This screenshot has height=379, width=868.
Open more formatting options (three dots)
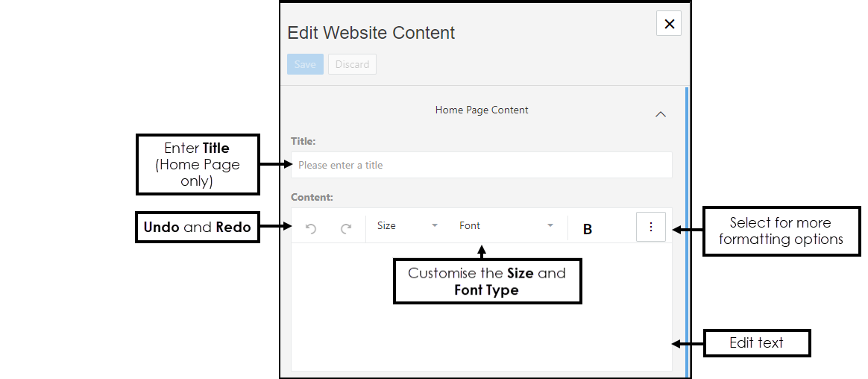pos(651,227)
